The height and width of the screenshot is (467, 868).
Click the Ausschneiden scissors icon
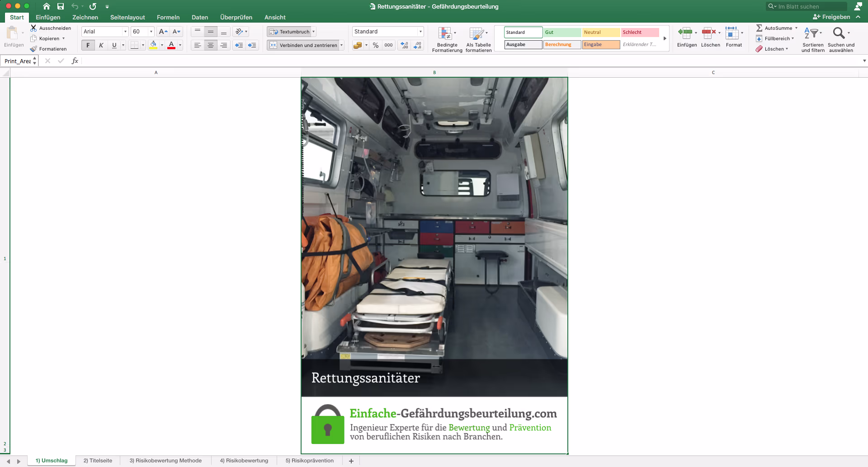33,28
